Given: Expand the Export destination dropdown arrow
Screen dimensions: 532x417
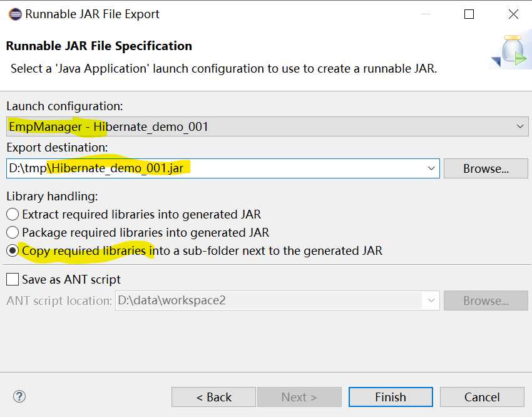Looking at the screenshot, I should pos(431,168).
